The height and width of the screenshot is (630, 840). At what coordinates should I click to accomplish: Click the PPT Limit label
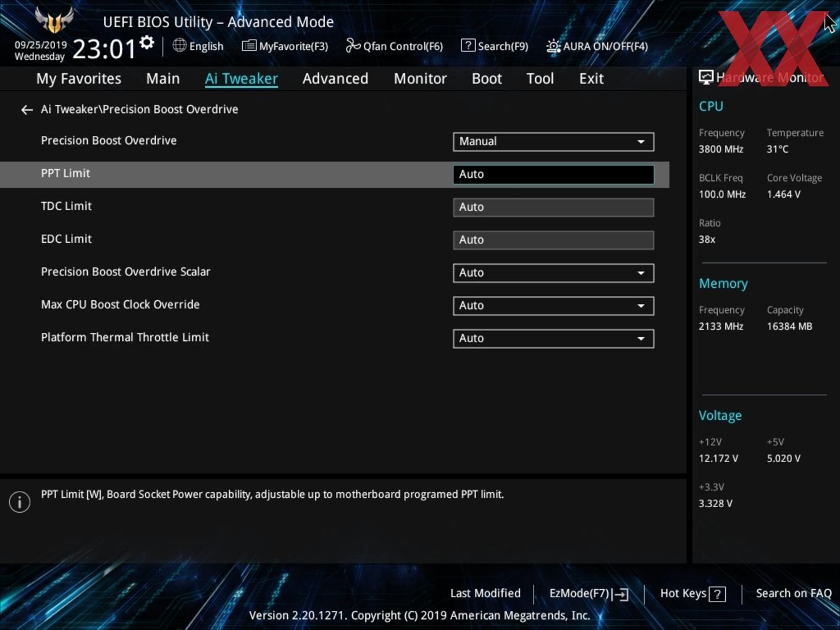pyautogui.click(x=65, y=174)
